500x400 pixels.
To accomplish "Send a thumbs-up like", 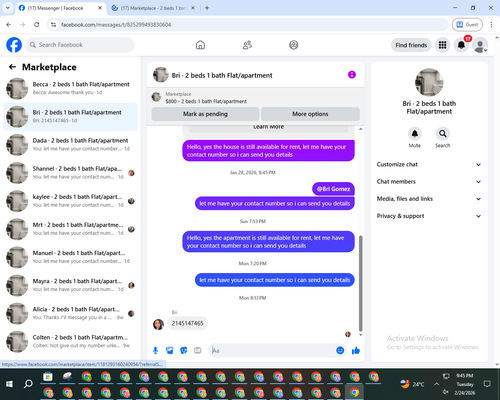I will click(356, 350).
